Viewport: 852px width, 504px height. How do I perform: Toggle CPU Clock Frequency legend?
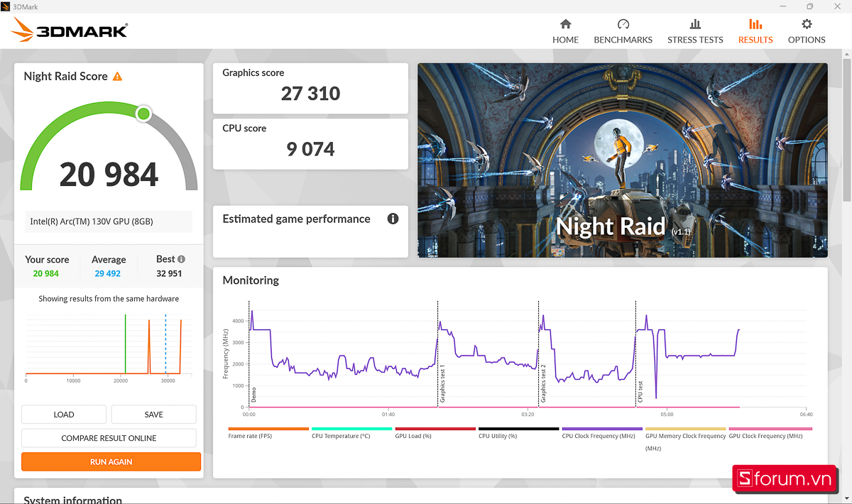(x=602, y=433)
